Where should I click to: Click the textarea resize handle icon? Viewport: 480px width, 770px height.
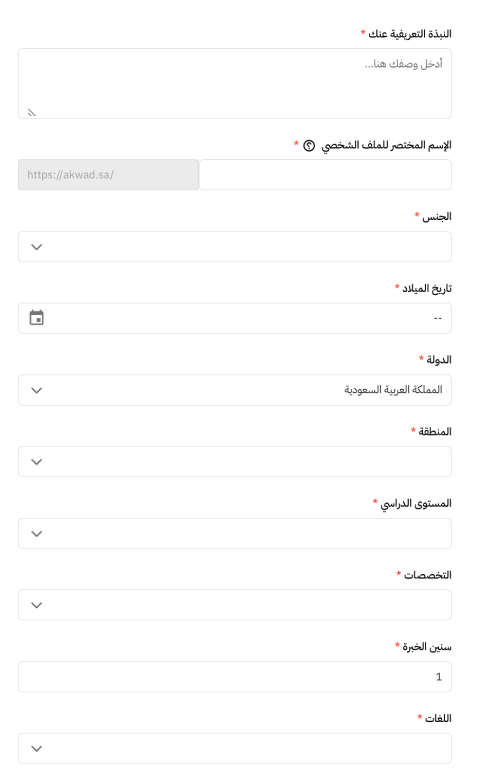click(32, 112)
